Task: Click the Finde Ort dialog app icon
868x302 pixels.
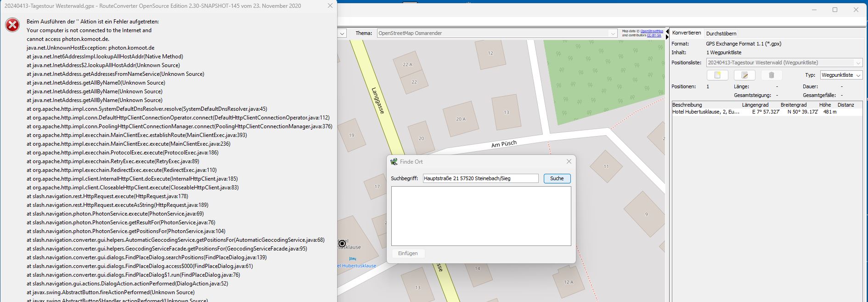Action: (x=394, y=162)
